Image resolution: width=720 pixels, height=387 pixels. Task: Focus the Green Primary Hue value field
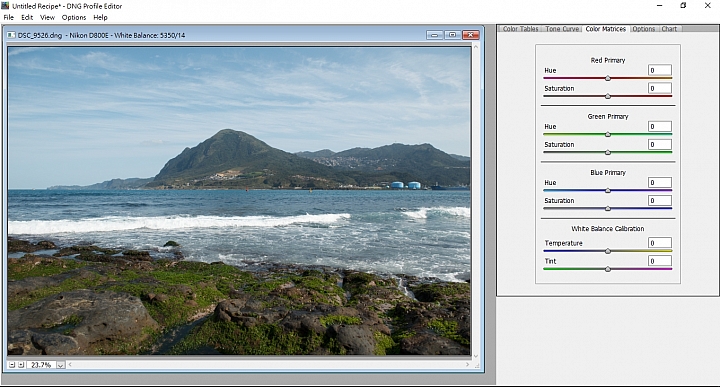[x=660, y=126]
